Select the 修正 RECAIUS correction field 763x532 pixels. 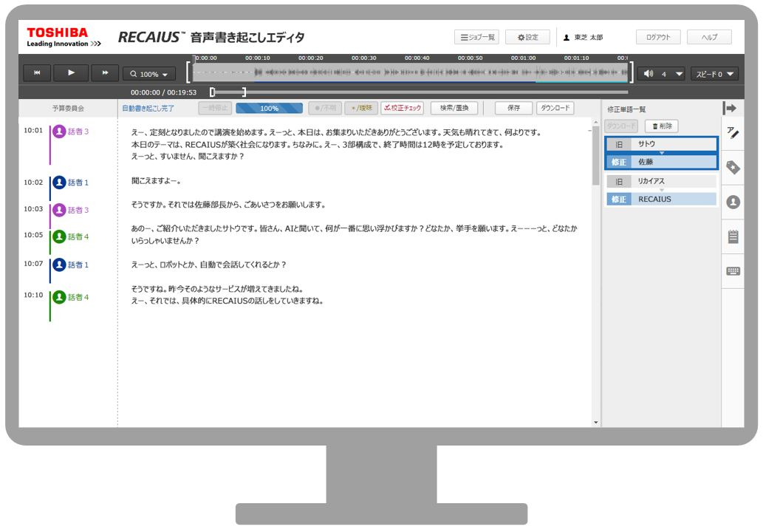pyautogui.click(x=661, y=199)
